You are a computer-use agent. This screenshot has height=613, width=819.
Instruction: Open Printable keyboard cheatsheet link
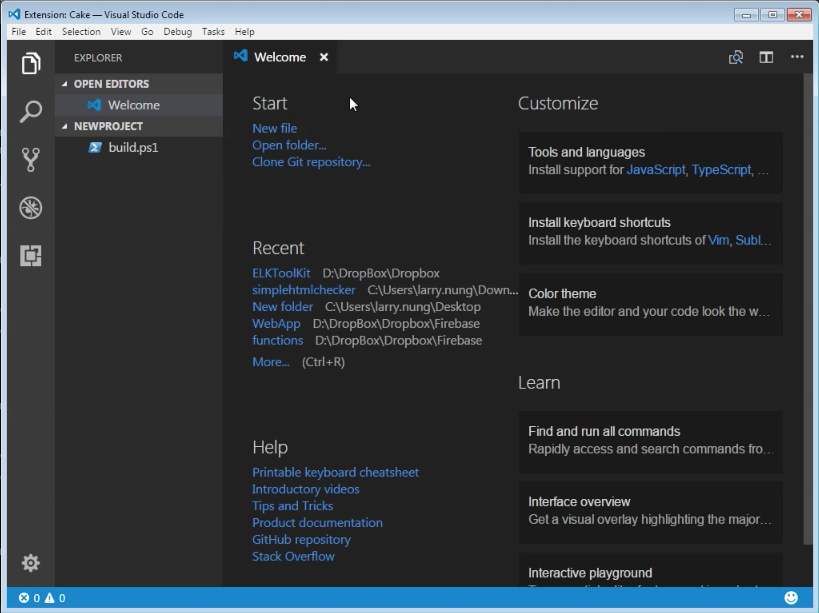point(335,473)
